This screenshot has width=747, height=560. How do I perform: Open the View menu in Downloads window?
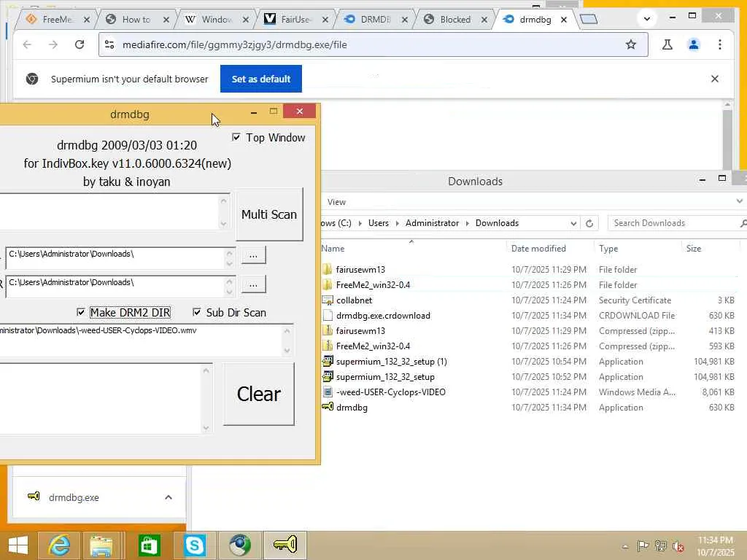pyautogui.click(x=336, y=202)
